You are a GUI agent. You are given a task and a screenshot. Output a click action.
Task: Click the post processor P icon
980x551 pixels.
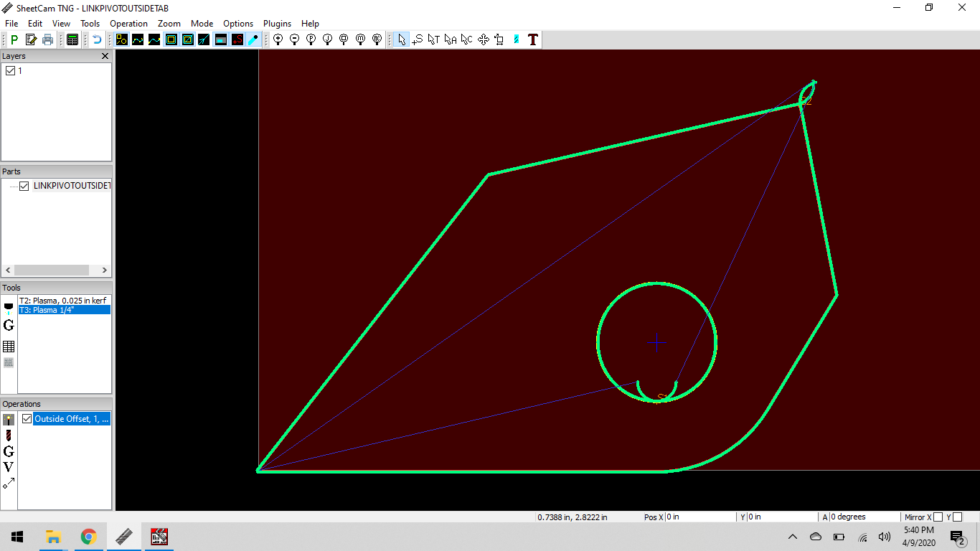point(14,39)
